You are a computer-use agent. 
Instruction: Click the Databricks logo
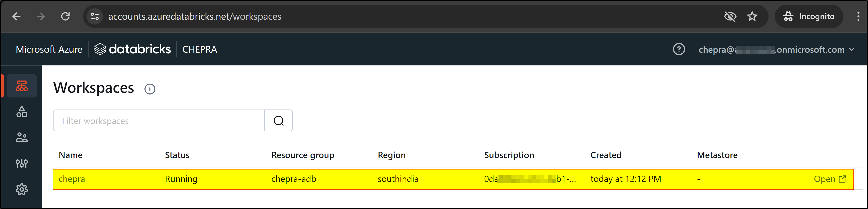132,49
